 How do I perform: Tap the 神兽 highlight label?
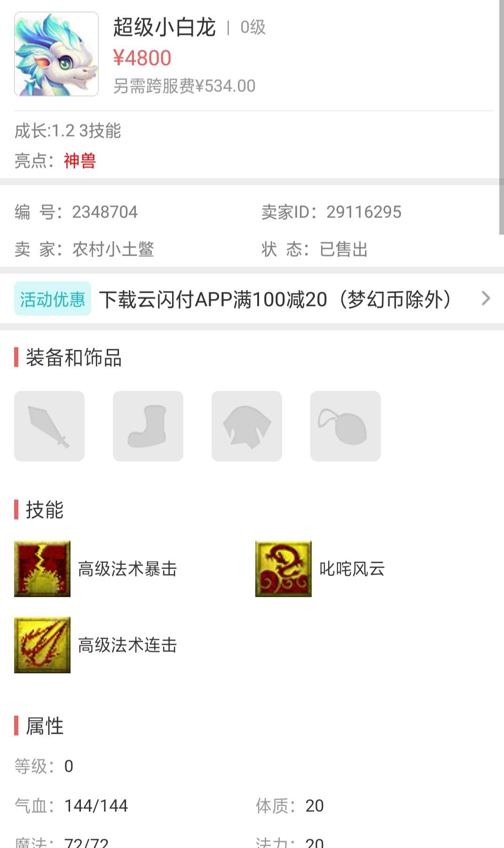tap(80, 161)
